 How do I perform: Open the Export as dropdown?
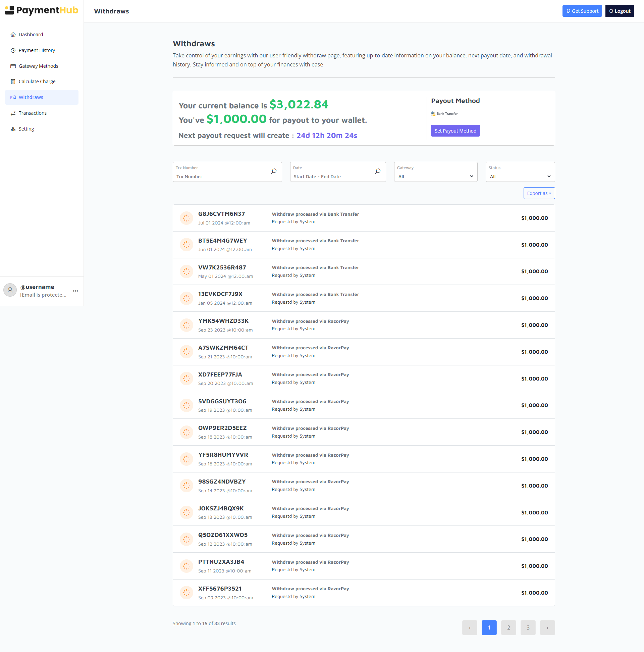(539, 193)
